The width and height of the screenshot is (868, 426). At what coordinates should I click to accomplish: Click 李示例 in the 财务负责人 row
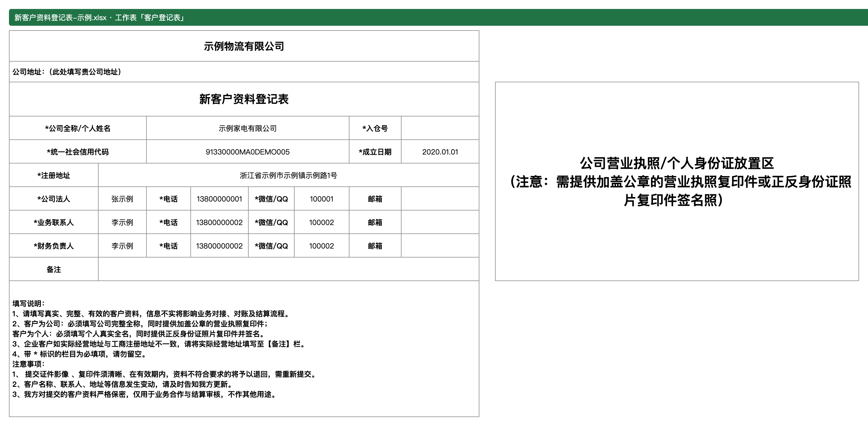click(122, 246)
